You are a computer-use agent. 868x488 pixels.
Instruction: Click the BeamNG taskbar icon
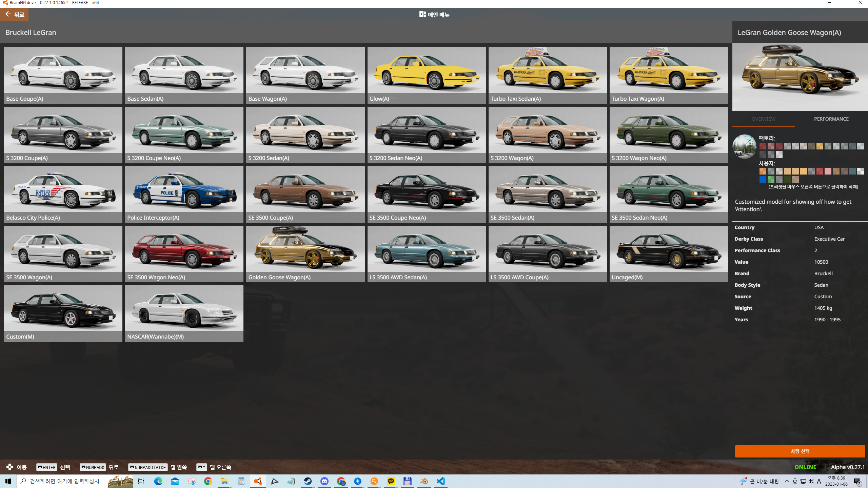[258, 481]
